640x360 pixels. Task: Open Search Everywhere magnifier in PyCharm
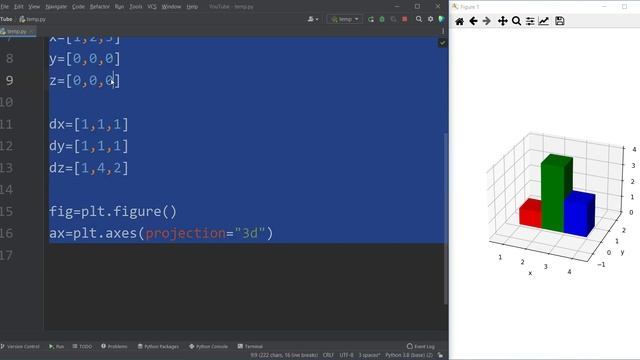(419, 19)
